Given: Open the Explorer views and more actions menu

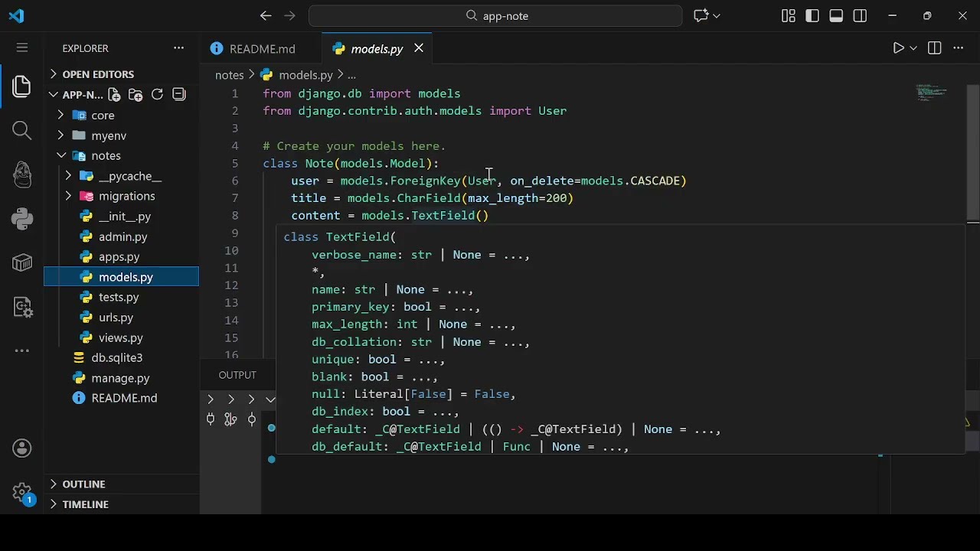Looking at the screenshot, I should (x=178, y=48).
